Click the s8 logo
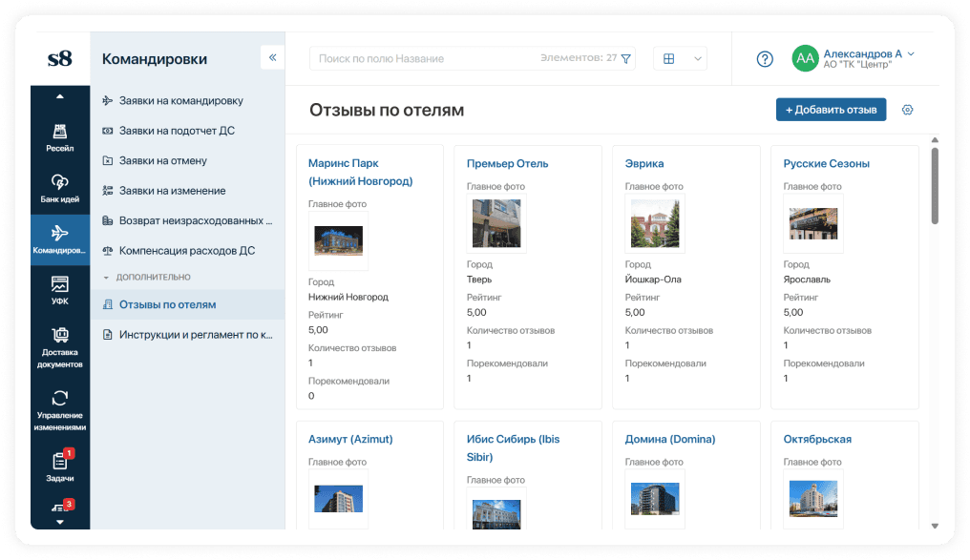The width and height of the screenshot is (970, 560). click(x=60, y=59)
